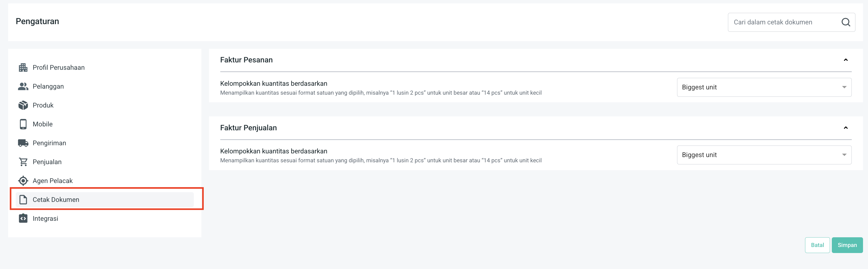868x269 pixels.
Task: Click the Profil Perusahaan building icon
Action: point(23,68)
